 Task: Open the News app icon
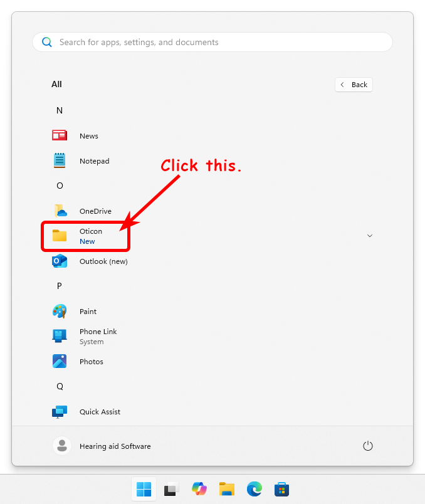[x=60, y=135]
